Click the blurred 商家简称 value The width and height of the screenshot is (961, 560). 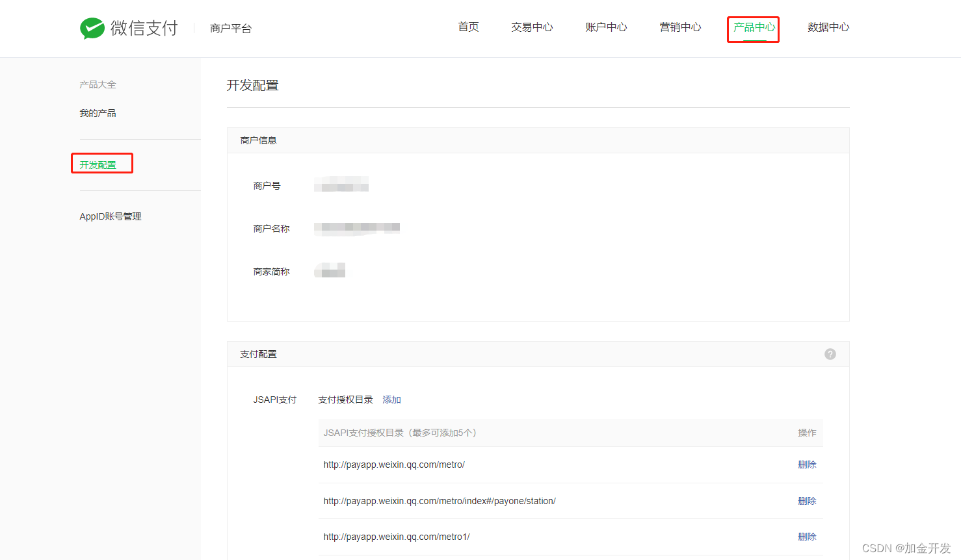click(x=330, y=270)
